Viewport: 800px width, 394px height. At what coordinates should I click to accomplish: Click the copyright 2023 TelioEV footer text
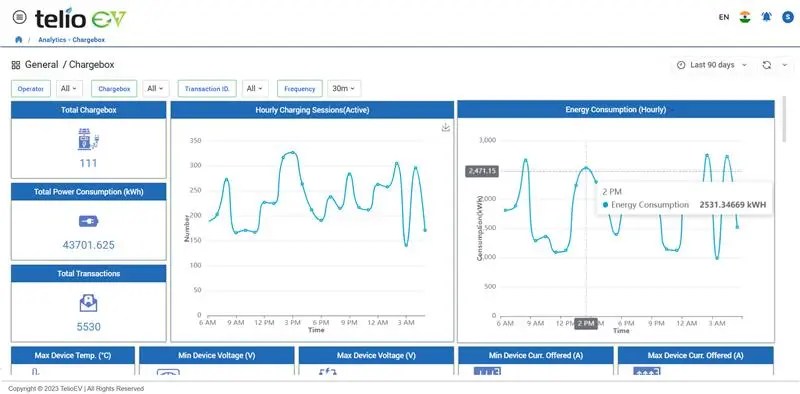pos(76,389)
